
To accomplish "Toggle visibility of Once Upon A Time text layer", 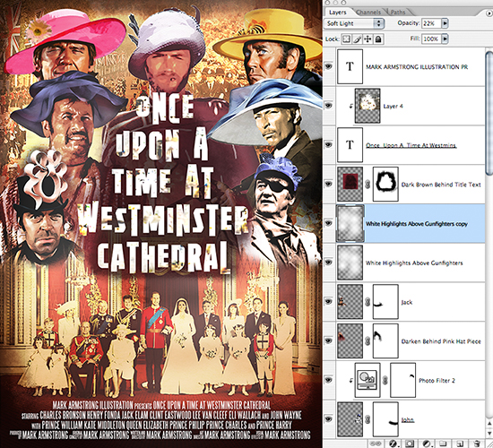I will click(329, 144).
